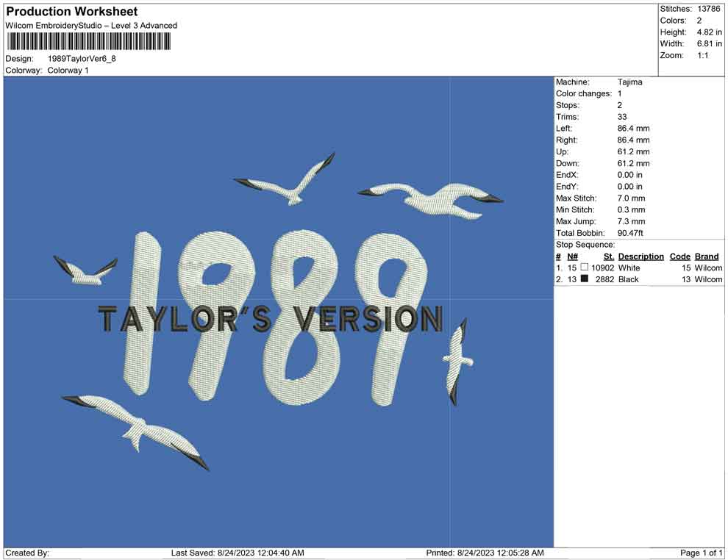Click the 'Max Stitch:' value '7.0 mm'
The width and height of the screenshot is (728, 560).
click(632, 198)
